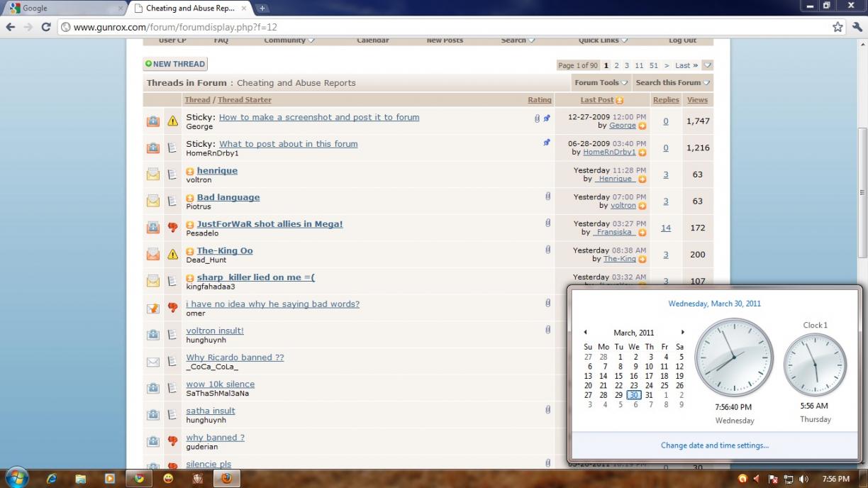The height and width of the screenshot is (488, 868).
Task: Click the NEW THREAD button
Action: coord(175,64)
